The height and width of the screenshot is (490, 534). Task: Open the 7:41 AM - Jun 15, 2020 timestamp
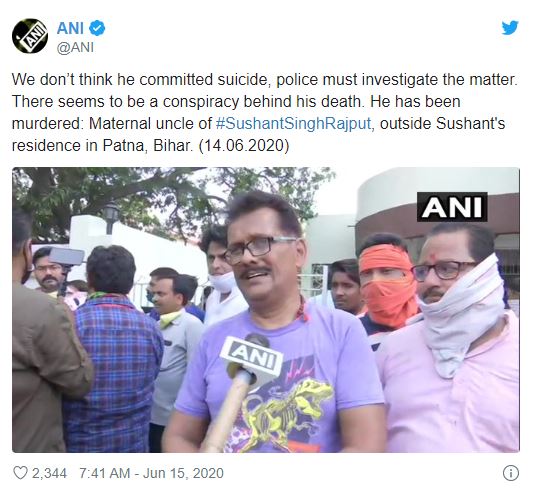(151, 473)
